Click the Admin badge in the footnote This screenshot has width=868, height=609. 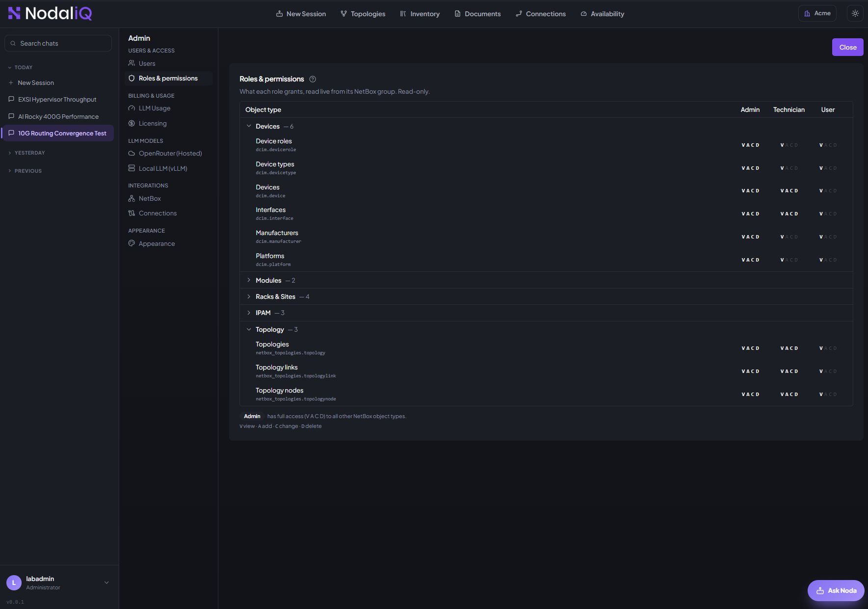point(252,416)
